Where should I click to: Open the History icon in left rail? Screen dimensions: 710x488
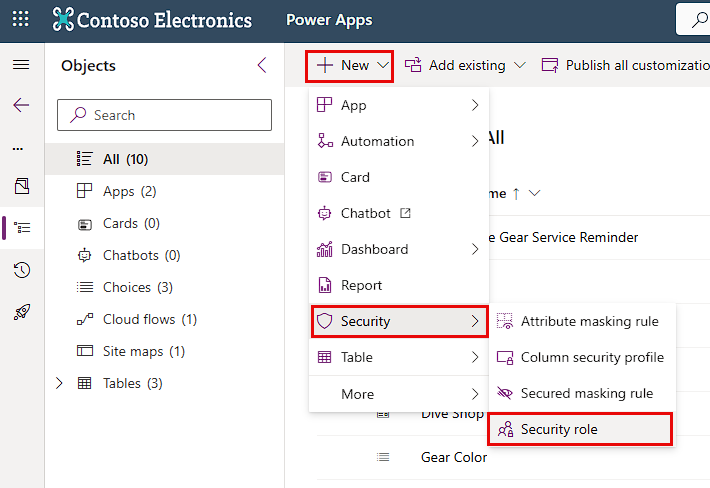click(21, 270)
